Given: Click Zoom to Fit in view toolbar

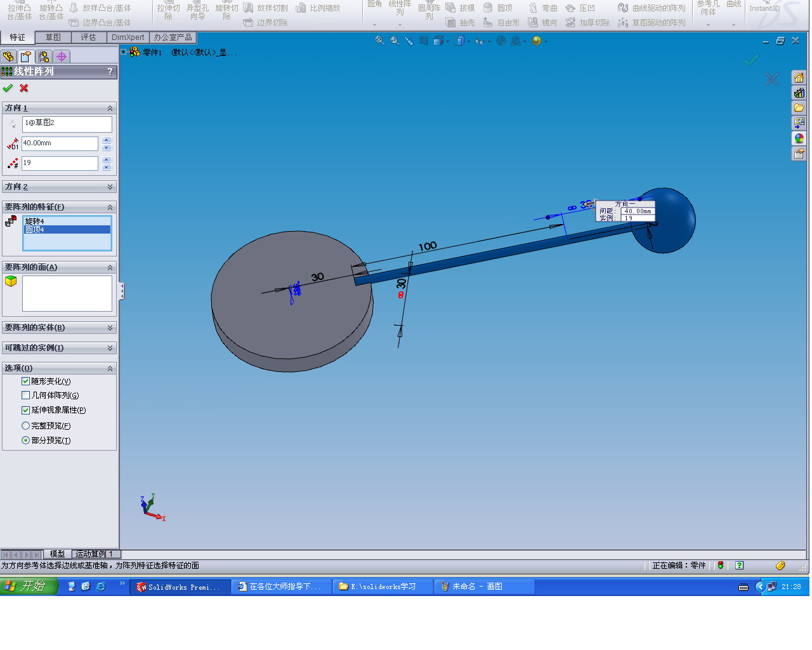Looking at the screenshot, I should [379, 41].
